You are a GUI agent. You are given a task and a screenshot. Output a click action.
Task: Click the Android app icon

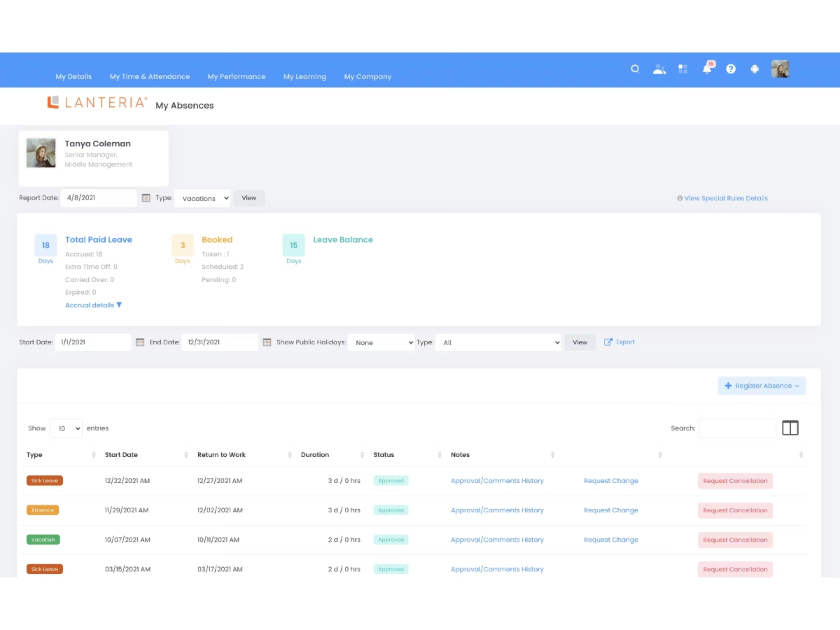tap(755, 69)
